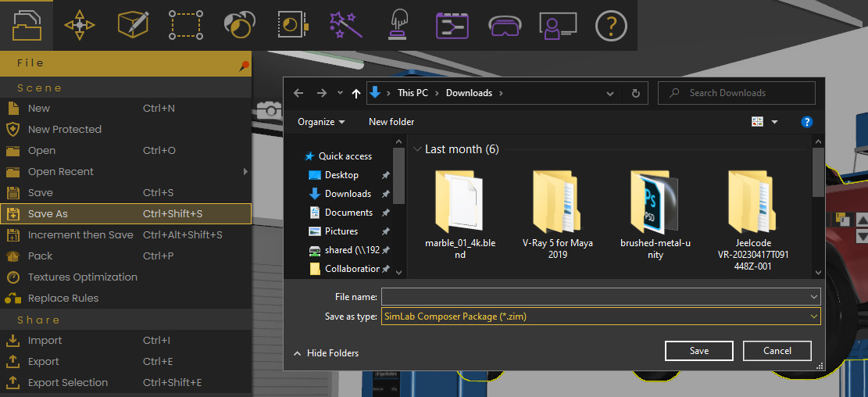Expand the address bar path dropdown

pyautogui.click(x=610, y=94)
